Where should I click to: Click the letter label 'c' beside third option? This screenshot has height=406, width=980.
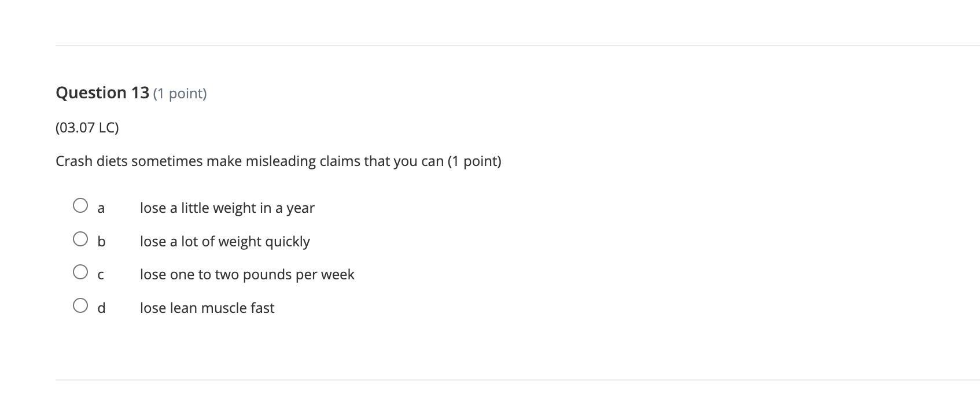(101, 275)
